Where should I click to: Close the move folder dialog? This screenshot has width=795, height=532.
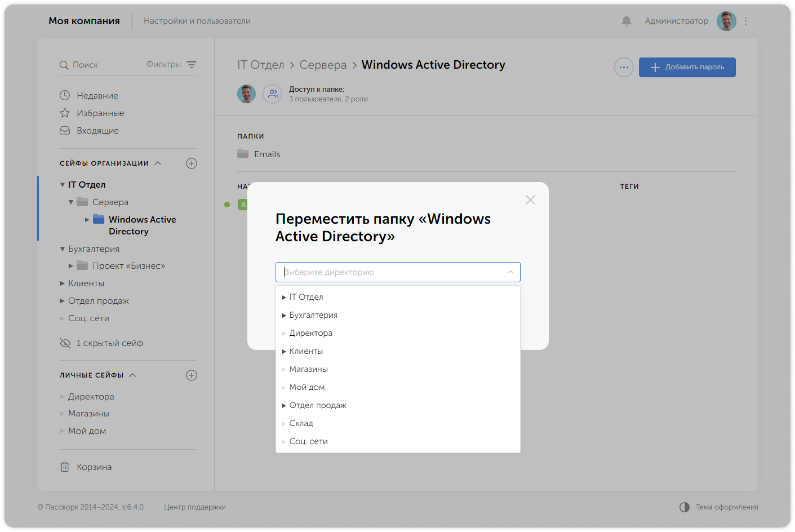point(530,200)
